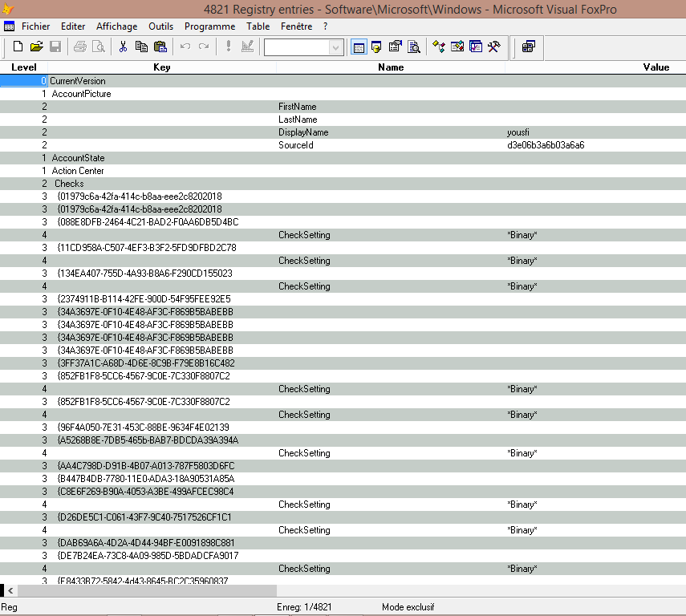This screenshot has height=616, width=686.
Task: Open a file using the folder toolbar icon
Action: [37, 47]
